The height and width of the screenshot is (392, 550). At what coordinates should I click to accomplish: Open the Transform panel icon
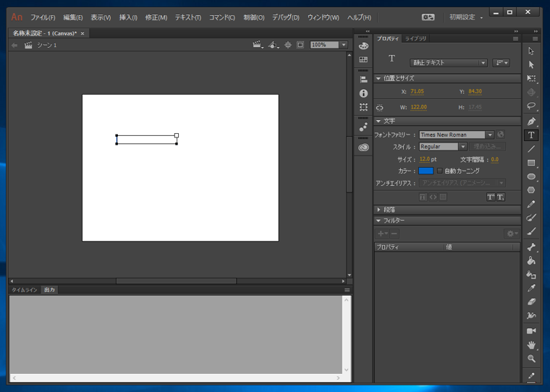click(x=363, y=107)
